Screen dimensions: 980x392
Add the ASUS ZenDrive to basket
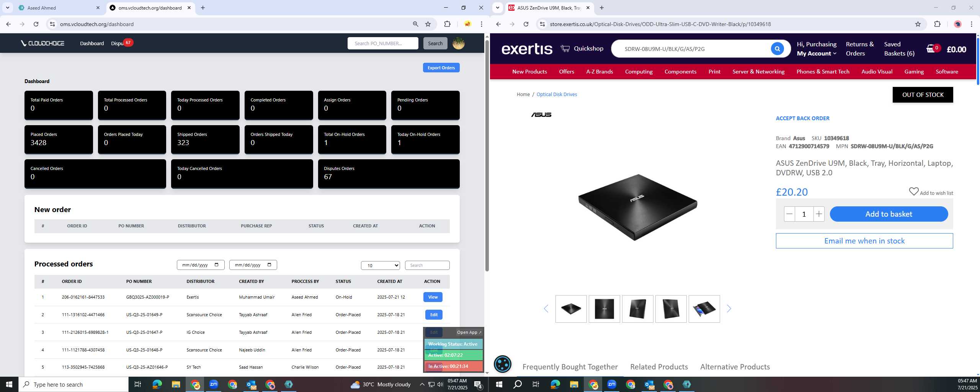889,214
